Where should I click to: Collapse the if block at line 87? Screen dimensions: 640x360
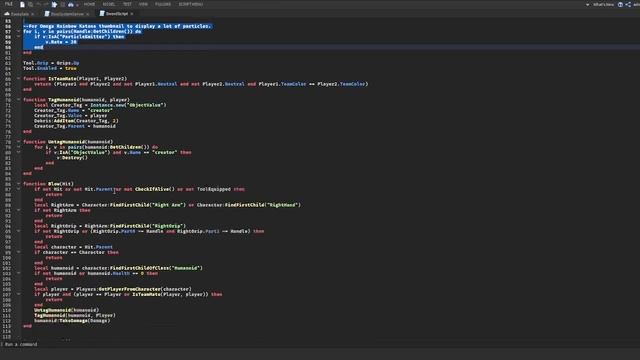pos(18,189)
